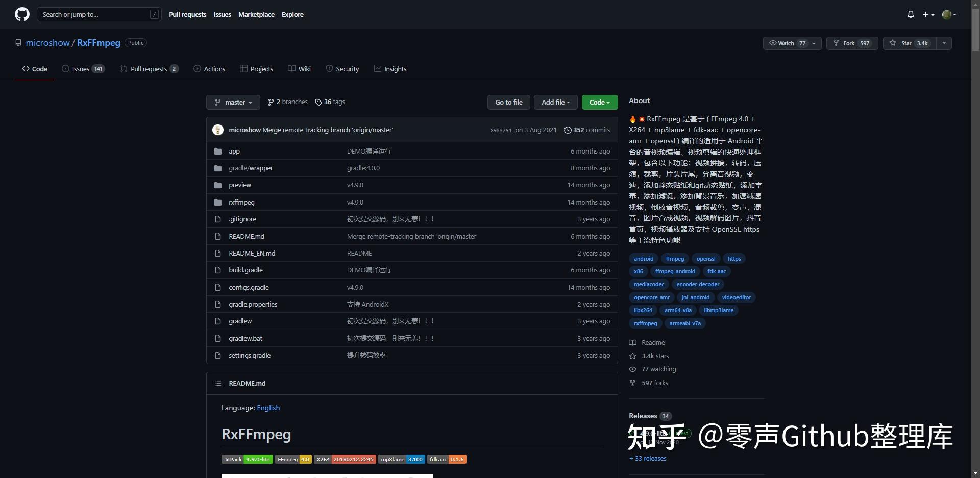This screenshot has height=478, width=980.
Task: Click the branch icon showing 2 branches
Action: (x=271, y=102)
